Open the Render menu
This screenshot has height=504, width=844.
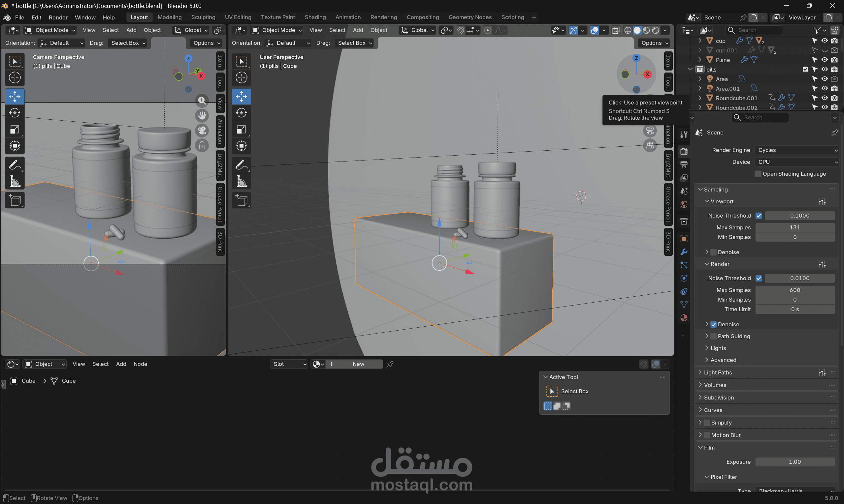point(58,17)
